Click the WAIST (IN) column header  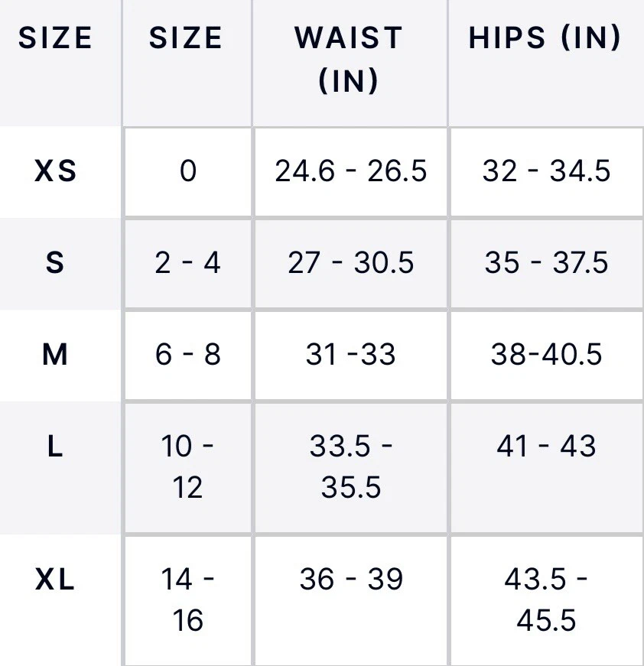350,60
